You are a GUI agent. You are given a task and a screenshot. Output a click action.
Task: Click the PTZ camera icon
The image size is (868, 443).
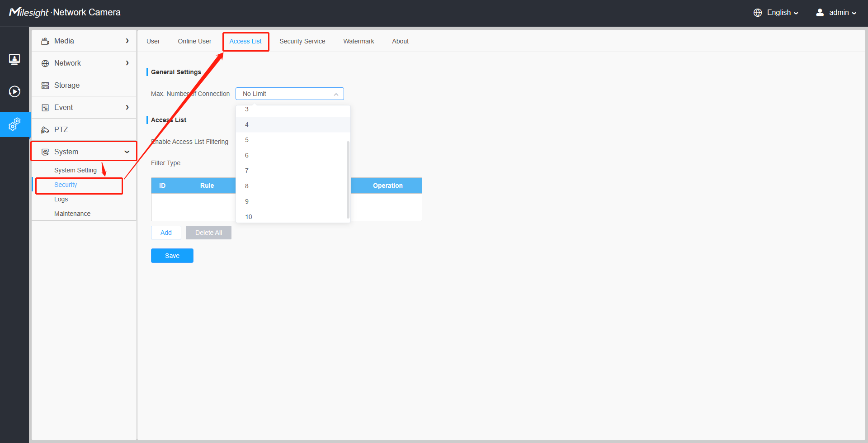[x=45, y=130]
